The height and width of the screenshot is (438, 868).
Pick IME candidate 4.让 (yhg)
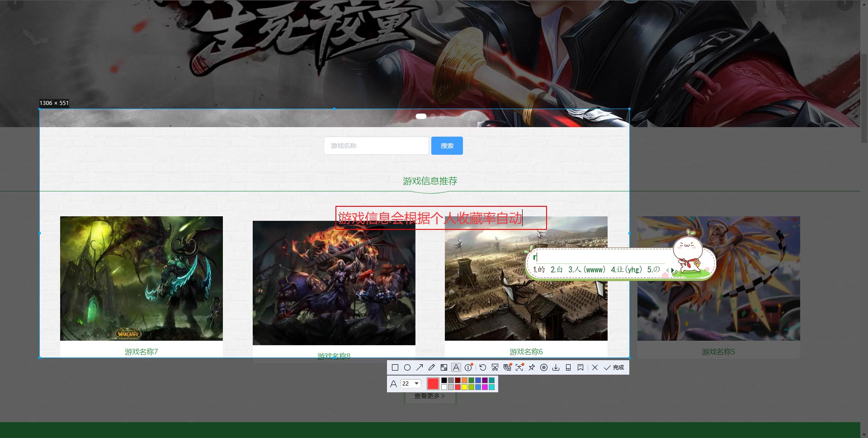[626, 270]
